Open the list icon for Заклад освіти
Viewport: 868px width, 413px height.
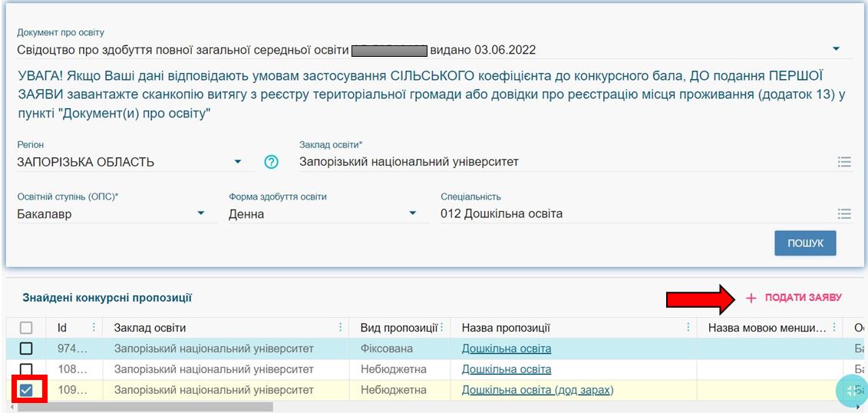pos(844,162)
